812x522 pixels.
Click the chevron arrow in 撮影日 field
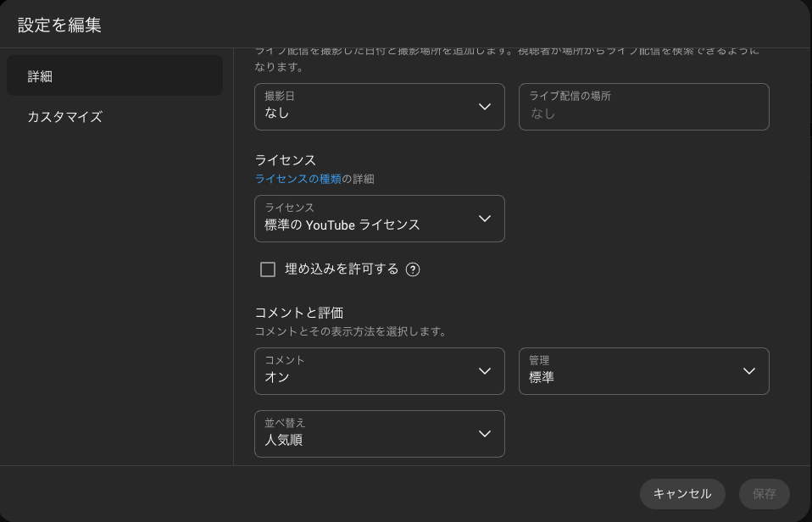tap(485, 107)
